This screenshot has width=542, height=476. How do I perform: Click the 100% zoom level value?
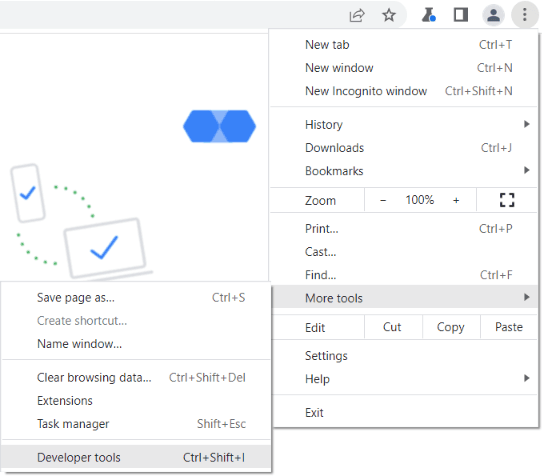(x=420, y=200)
